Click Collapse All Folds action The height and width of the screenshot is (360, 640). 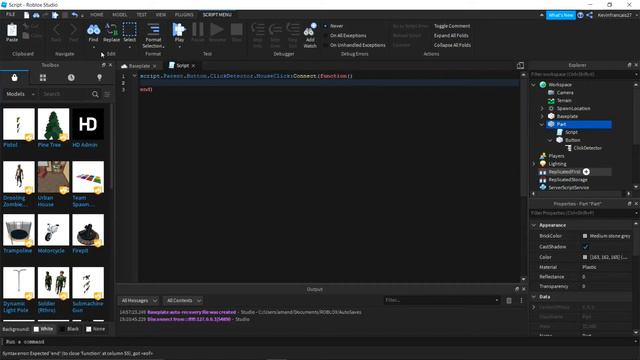click(452, 45)
